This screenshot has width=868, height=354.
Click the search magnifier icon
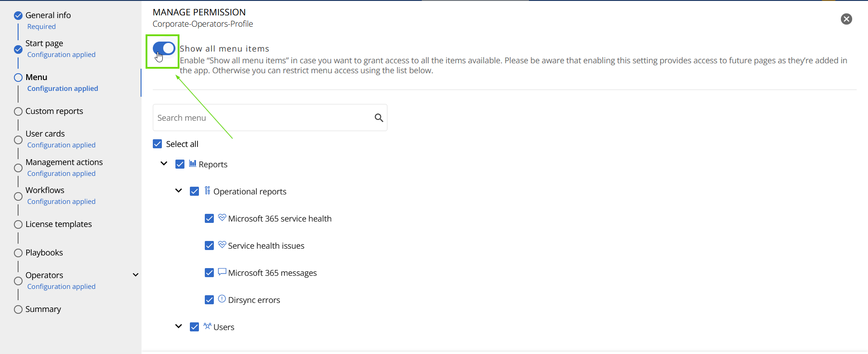pos(379,118)
